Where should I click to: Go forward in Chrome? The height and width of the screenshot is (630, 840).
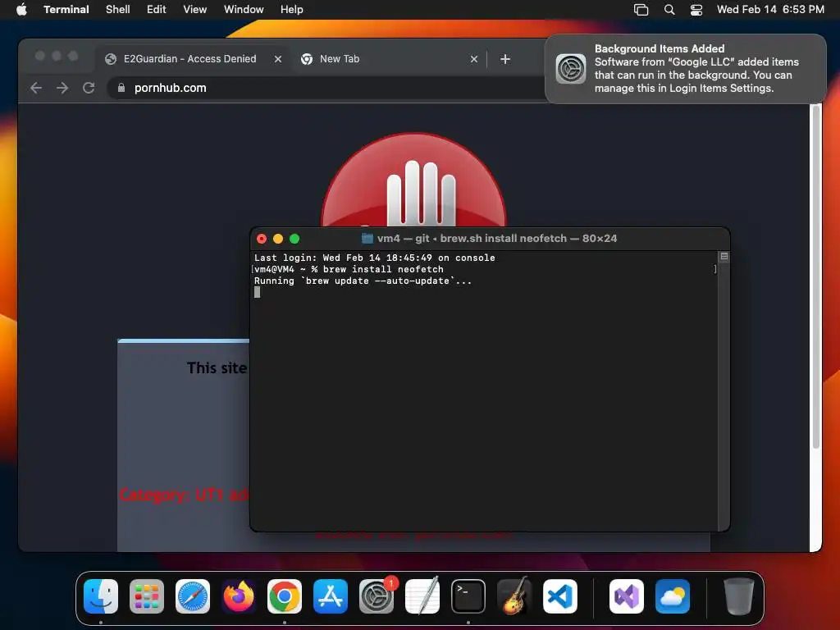(x=62, y=88)
